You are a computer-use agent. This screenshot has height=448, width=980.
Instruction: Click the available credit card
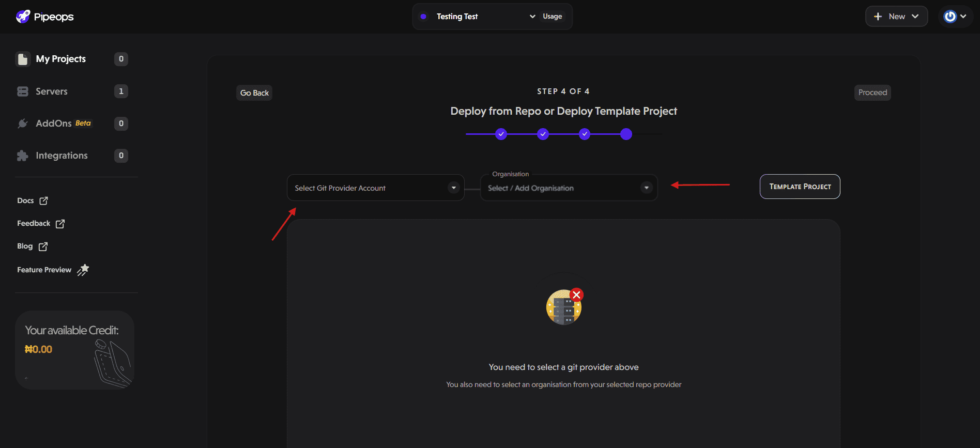(75, 350)
